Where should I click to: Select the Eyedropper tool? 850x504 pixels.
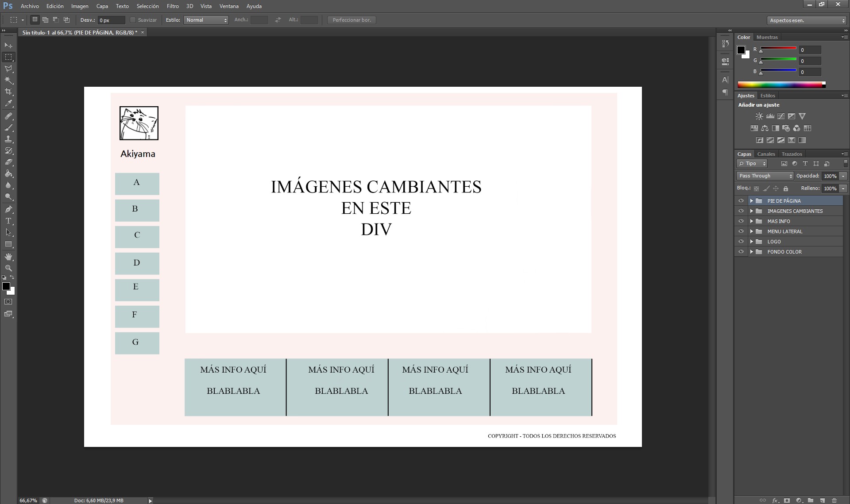pos(8,104)
